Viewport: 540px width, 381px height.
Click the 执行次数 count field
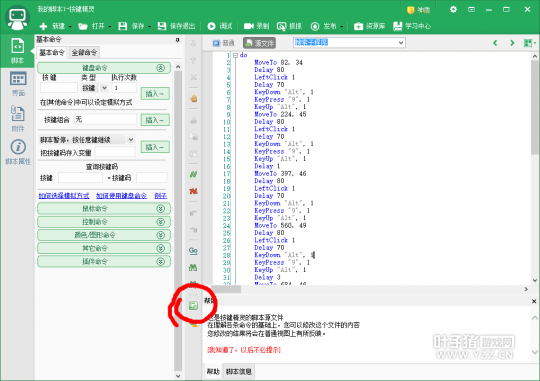coord(124,88)
